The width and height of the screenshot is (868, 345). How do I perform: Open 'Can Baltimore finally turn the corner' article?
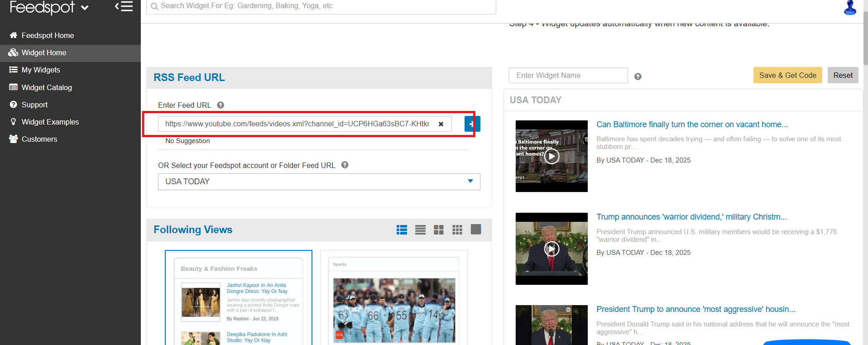pyautogui.click(x=692, y=125)
